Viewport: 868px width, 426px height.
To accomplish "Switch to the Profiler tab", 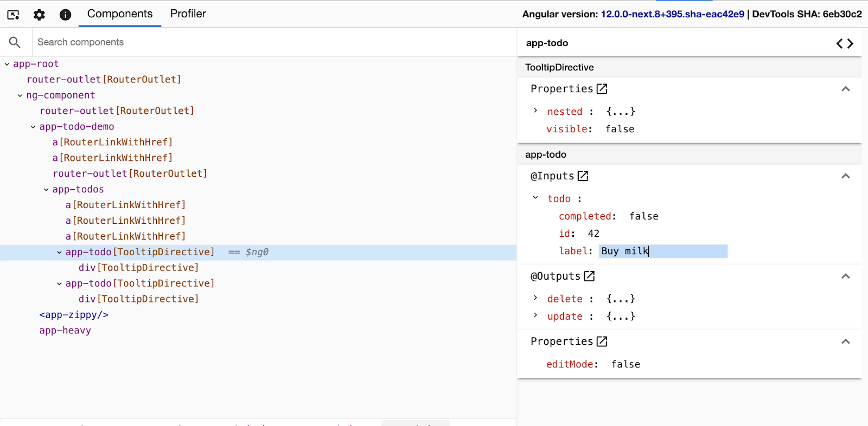I will coord(188,14).
